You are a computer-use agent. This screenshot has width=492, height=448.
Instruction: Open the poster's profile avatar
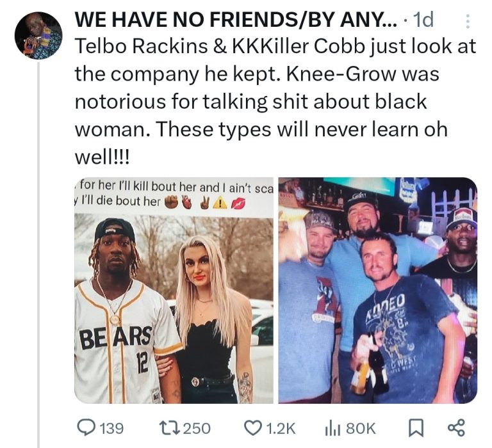tap(38, 35)
